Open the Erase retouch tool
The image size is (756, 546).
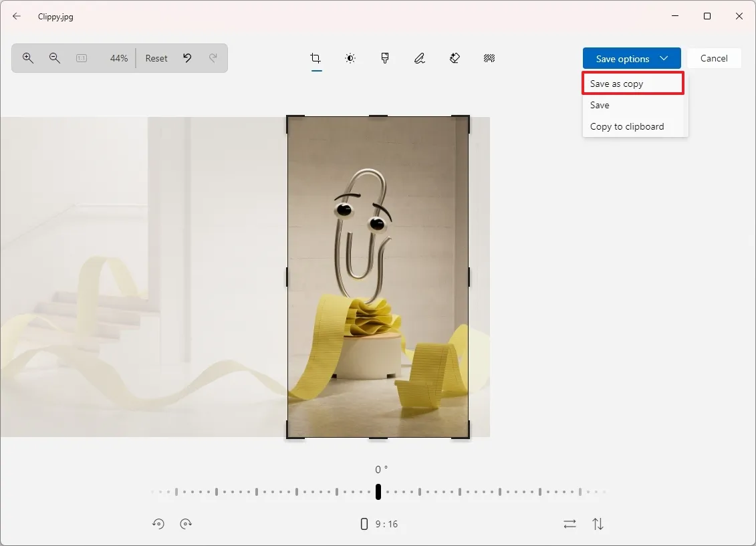click(x=455, y=58)
